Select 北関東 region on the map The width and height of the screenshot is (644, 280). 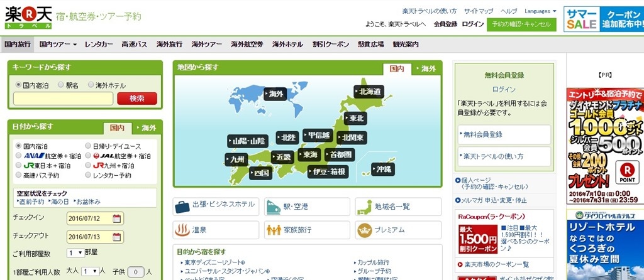click(352, 137)
